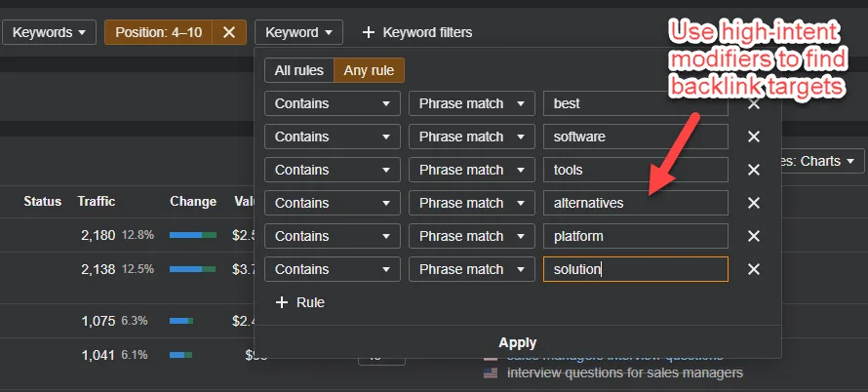The width and height of the screenshot is (868, 392).
Task: Open Phrase match dropdown for 'software' rule
Action: 472,137
